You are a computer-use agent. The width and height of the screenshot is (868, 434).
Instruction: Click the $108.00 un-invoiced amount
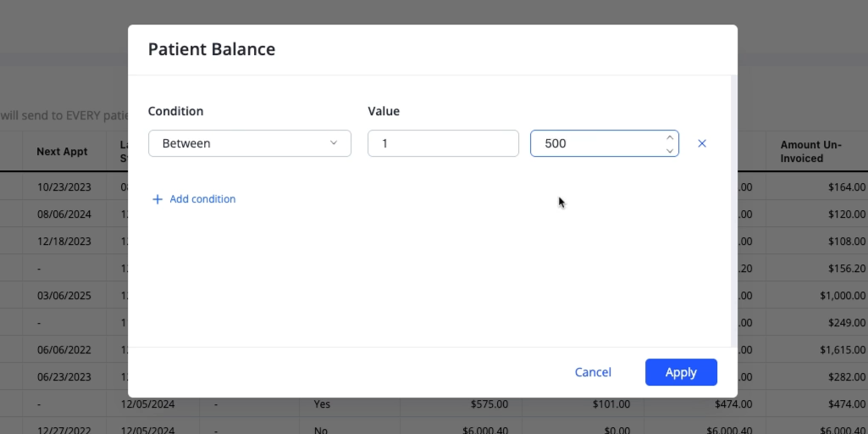[847, 242]
